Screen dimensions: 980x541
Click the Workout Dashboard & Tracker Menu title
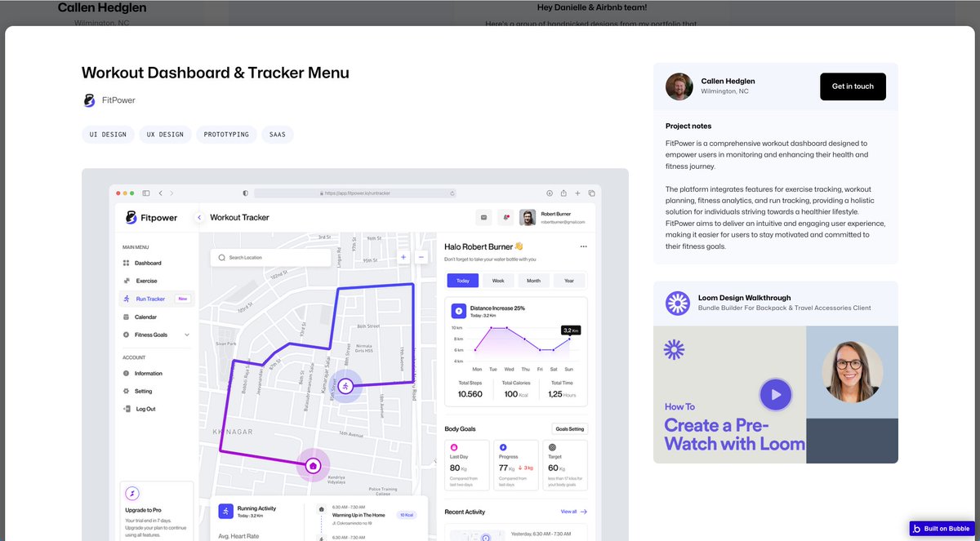pyautogui.click(x=216, y=73)
